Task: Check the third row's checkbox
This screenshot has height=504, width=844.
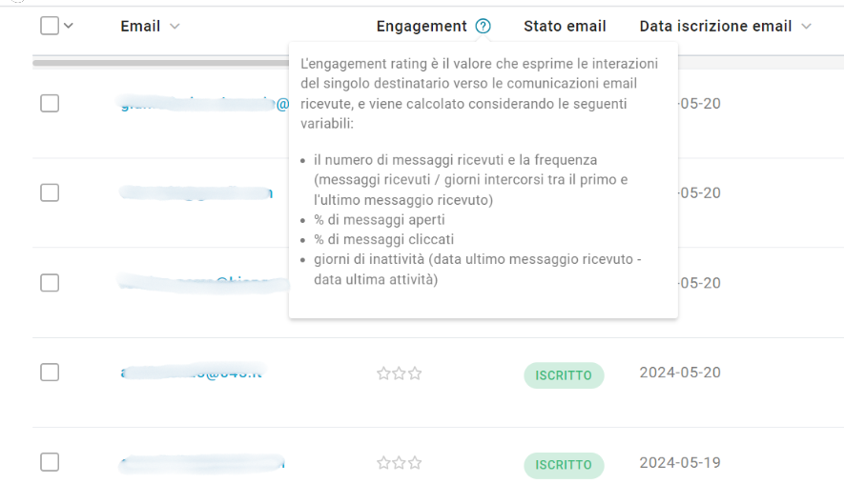Action: pyautogui.click(x=50, y=283)
